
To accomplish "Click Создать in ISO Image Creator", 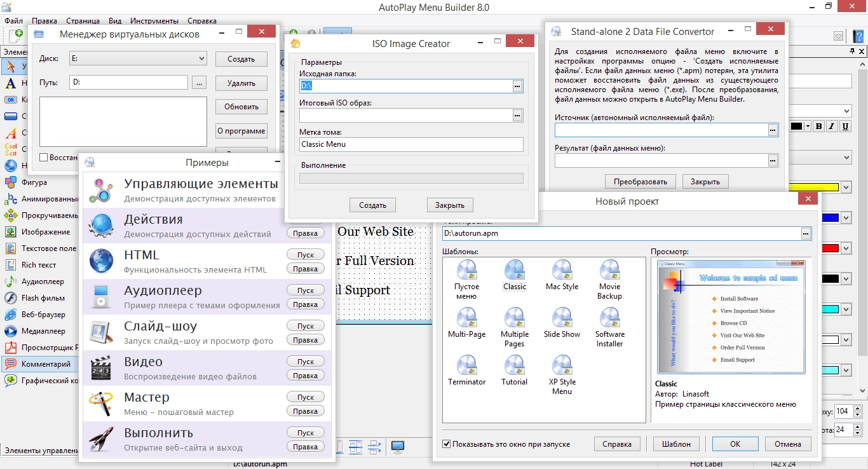I will [372, 205].
